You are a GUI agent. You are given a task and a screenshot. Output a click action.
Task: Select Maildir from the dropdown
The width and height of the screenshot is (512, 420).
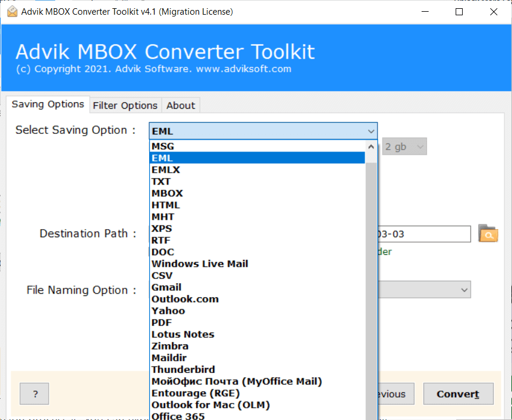point(257,358)
